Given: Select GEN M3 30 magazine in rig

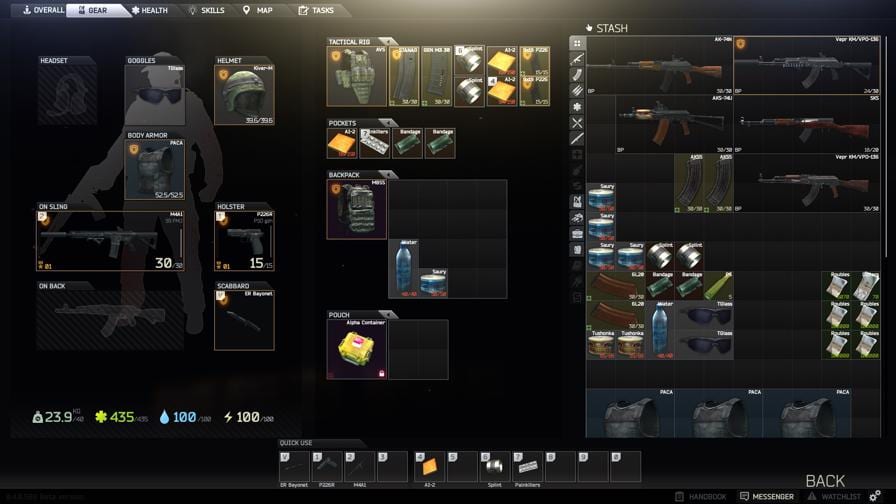Looking at the screenshot, I should point(437,77).
